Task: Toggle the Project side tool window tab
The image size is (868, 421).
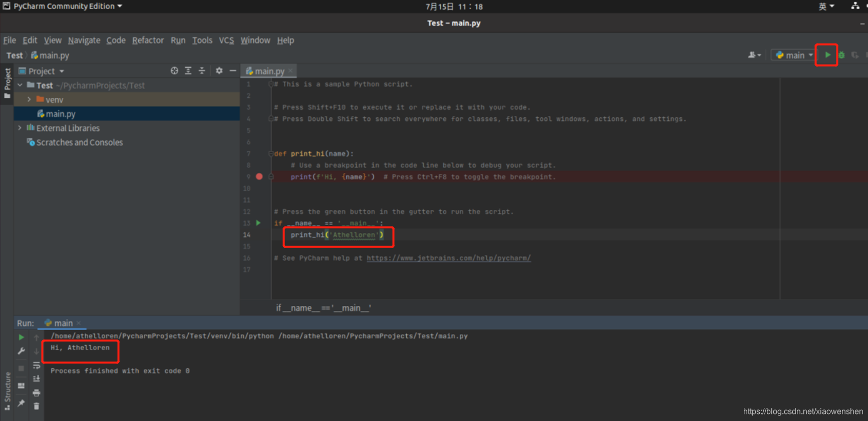Action: point(8,83)
